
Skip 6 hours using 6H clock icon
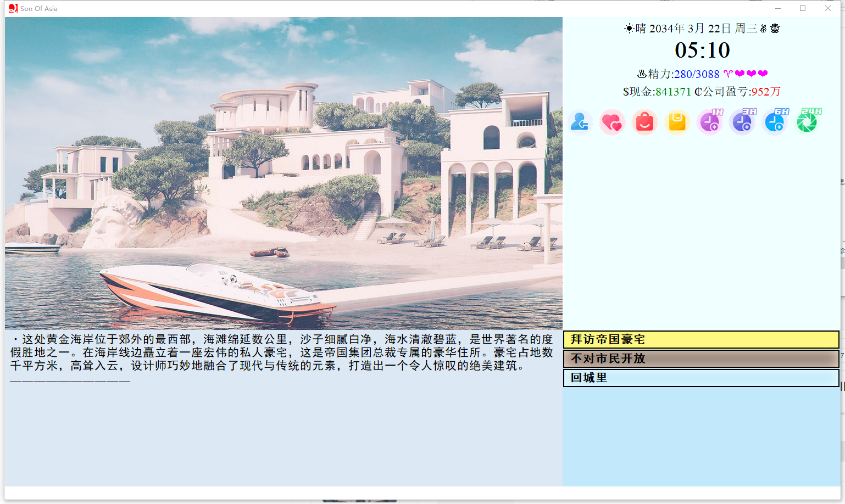click(x=775, y=122)
